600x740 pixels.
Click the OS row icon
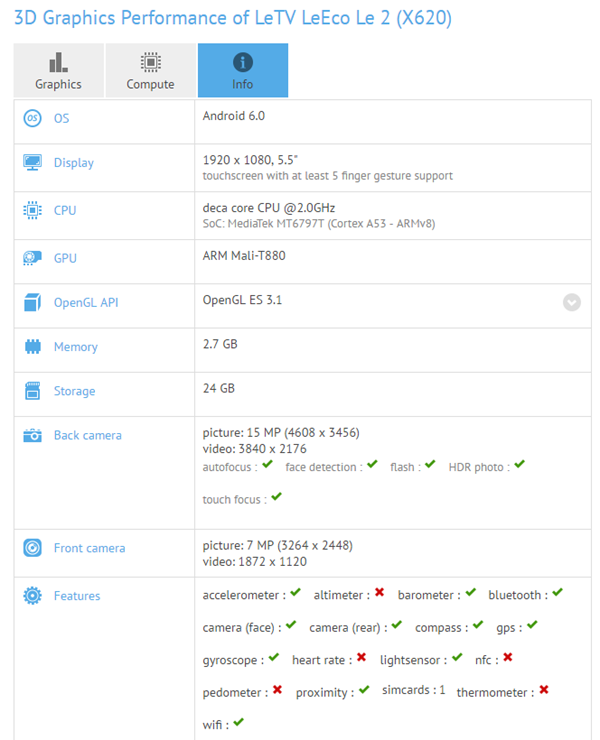(33, 118)
